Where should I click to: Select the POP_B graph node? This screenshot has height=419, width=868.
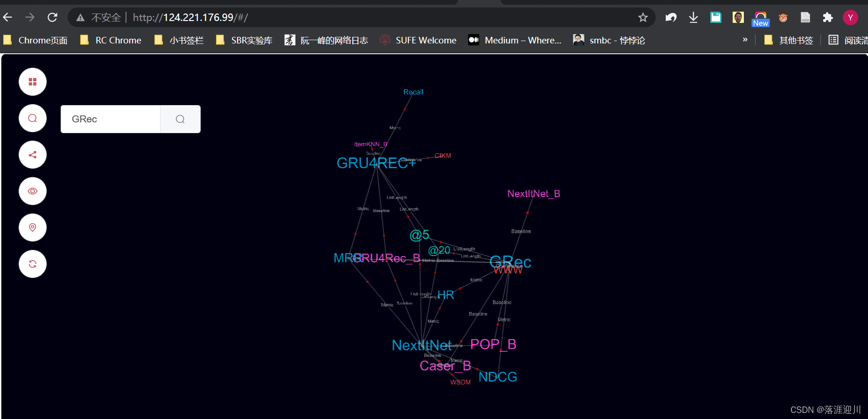pos(493,344)
